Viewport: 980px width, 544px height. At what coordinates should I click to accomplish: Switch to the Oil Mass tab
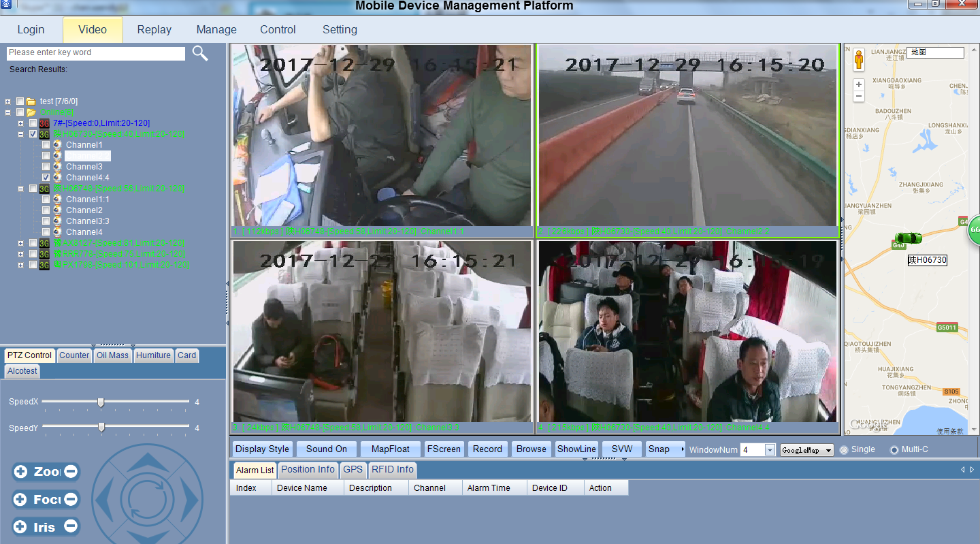[x=112, y=355]
